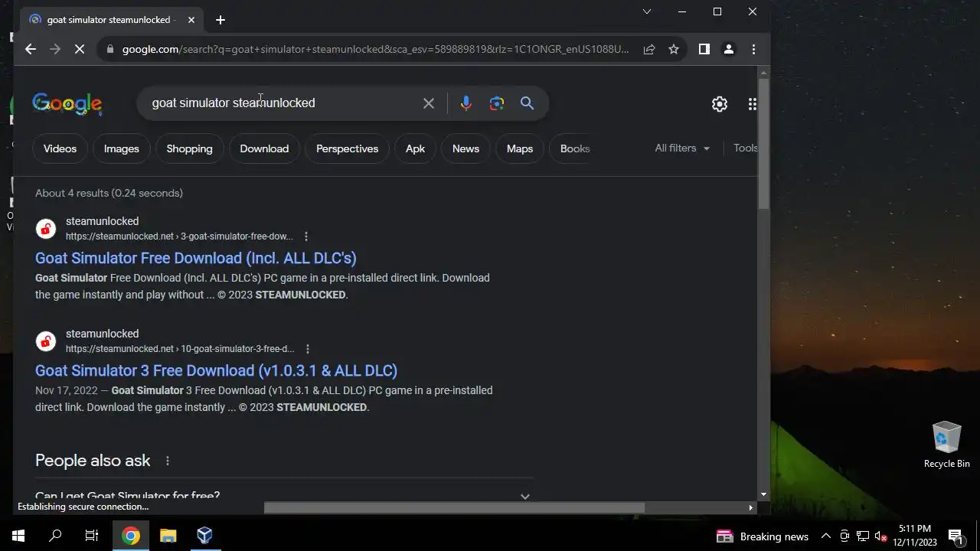Open Goat Simulator 3 Free Download result

tap(216, 370)
